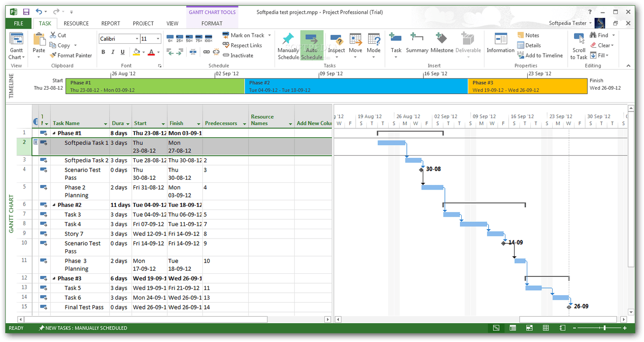This screenshot has width=644, height=342.
Task: Open the FORMAT tab under Gantt Chart Tools
Action: click(212, 24)
